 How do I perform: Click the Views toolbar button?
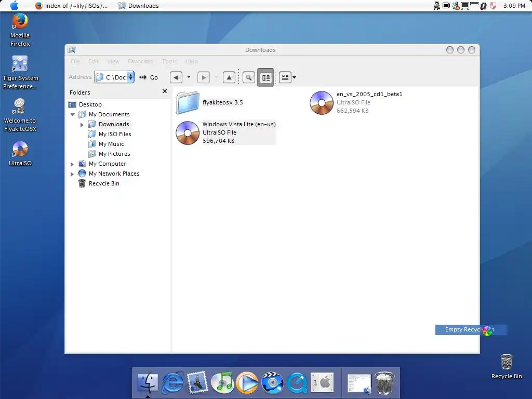click(x=285, y=77)
